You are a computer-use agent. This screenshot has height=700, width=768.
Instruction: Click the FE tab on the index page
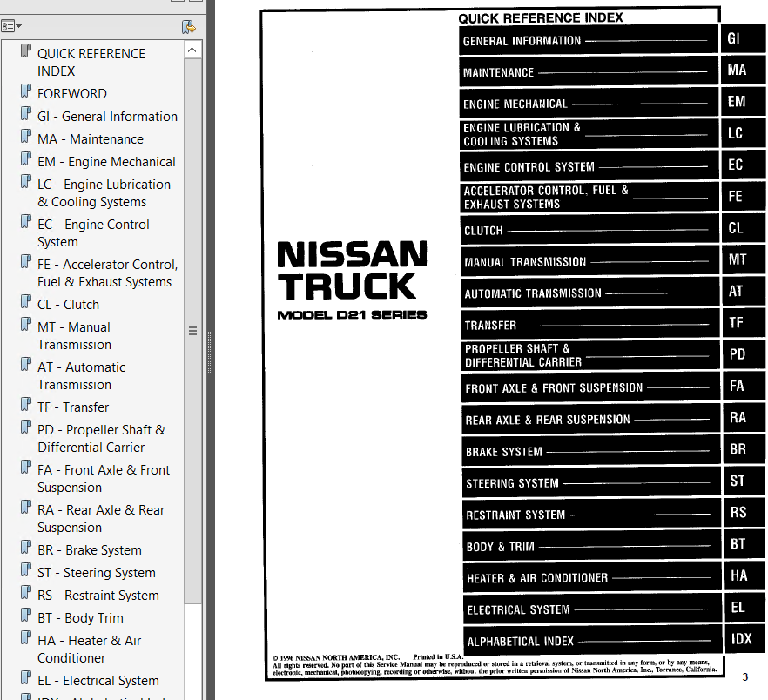pos(743,197)
